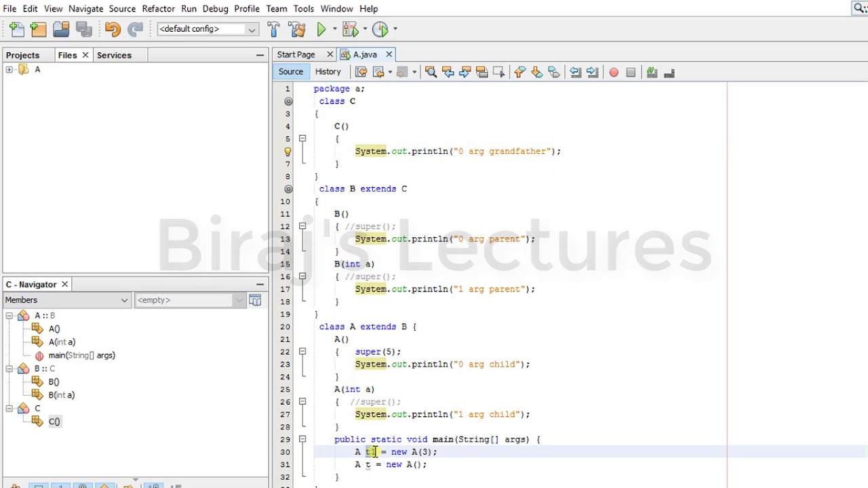This screenshot has width=868, height=488.
Task: Collapse the C class node in Navigator
Action: pyautogui.click(x=9, y=409)
